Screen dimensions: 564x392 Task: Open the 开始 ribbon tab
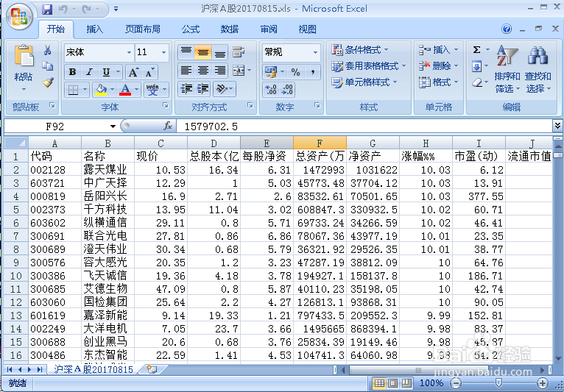(x=56, y=29)
